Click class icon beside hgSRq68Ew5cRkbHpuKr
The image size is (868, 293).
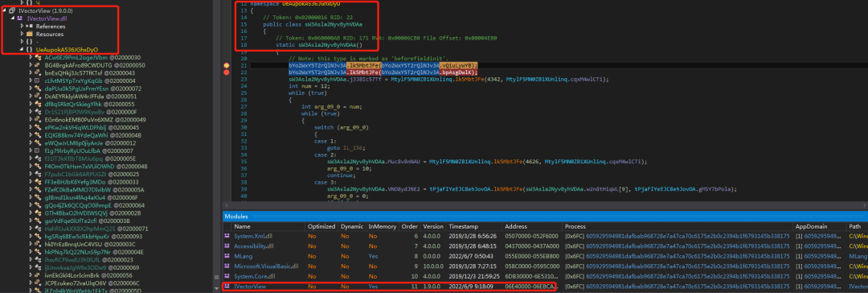pyautogui.click(x=39, y=236)
